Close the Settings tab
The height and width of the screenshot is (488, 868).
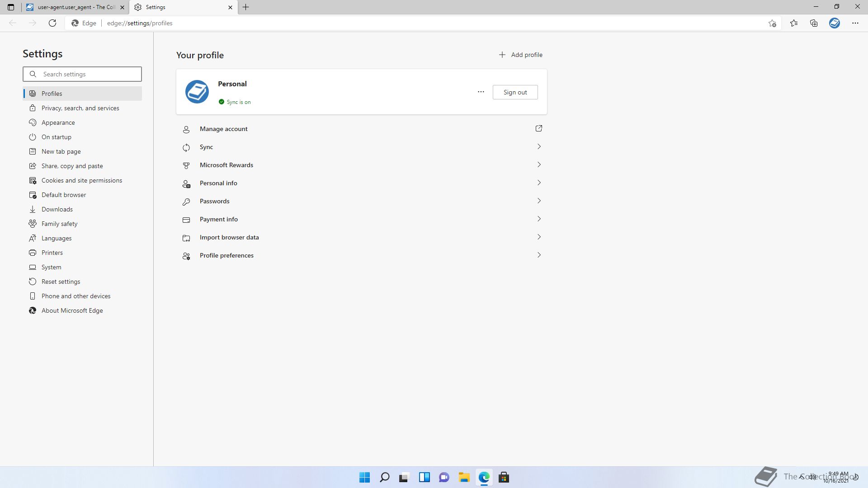230,7
